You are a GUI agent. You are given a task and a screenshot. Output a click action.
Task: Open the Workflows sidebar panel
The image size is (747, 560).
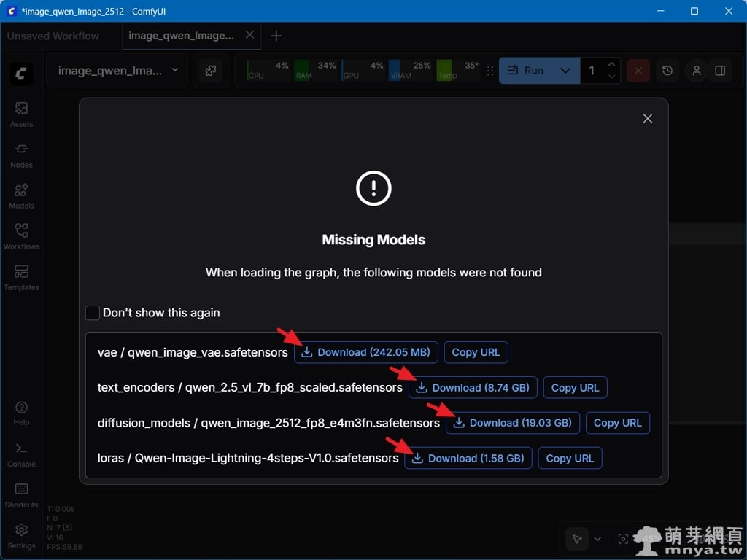[21, 236]
